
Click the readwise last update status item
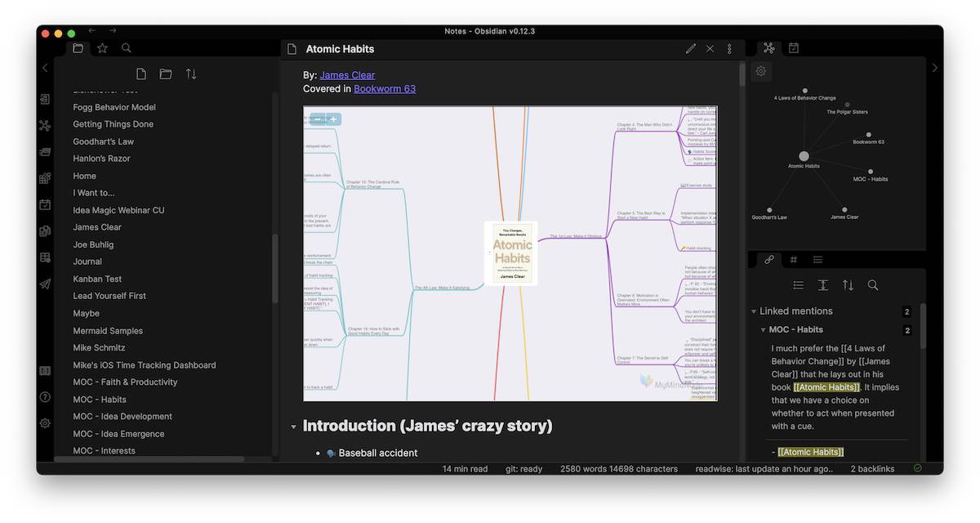coord(764,469)
